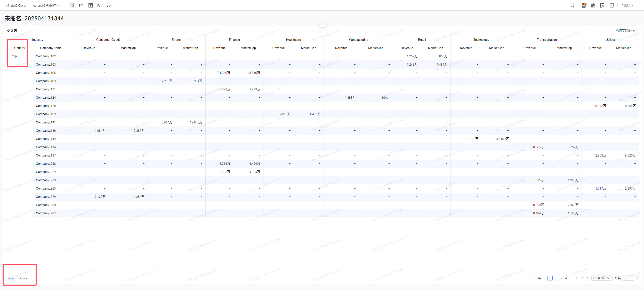Viewport: 644px width, 290px height.
Task: Click the brush clean-up icon
Action: pos(593,5)
